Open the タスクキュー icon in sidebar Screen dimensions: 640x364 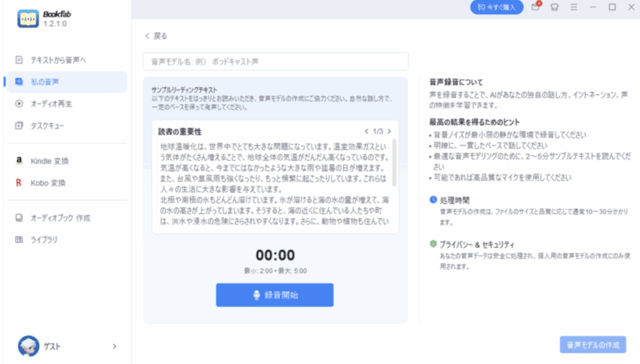point(19,125)
